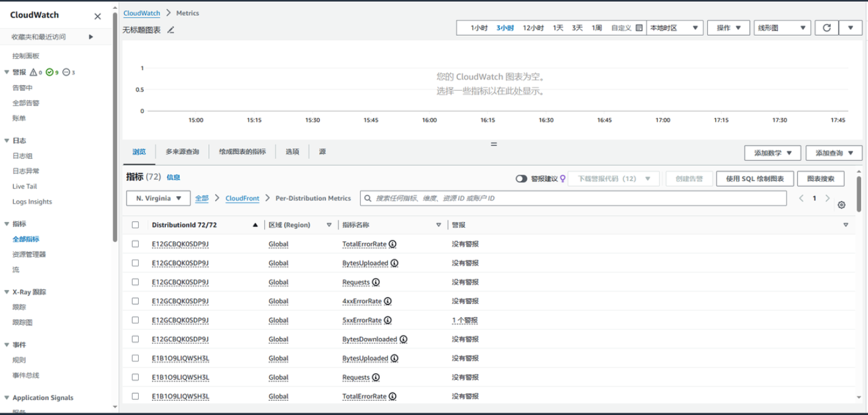This screenshot has width=868, height=415.
Task: Check the E12GCBQK0SDP9J TotalErrorRate row checkbox
Action: [135, 243]
